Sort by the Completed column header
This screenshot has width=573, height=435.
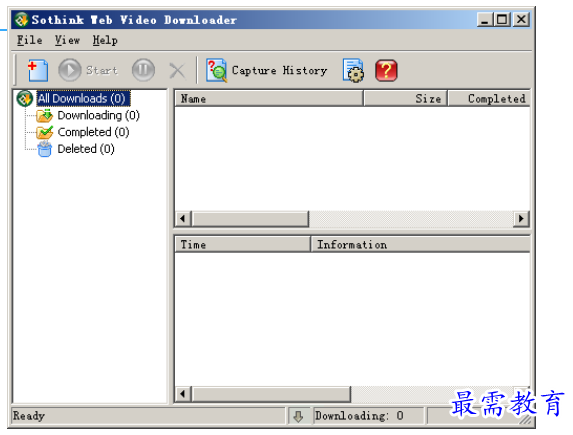(x=489, y=98)
